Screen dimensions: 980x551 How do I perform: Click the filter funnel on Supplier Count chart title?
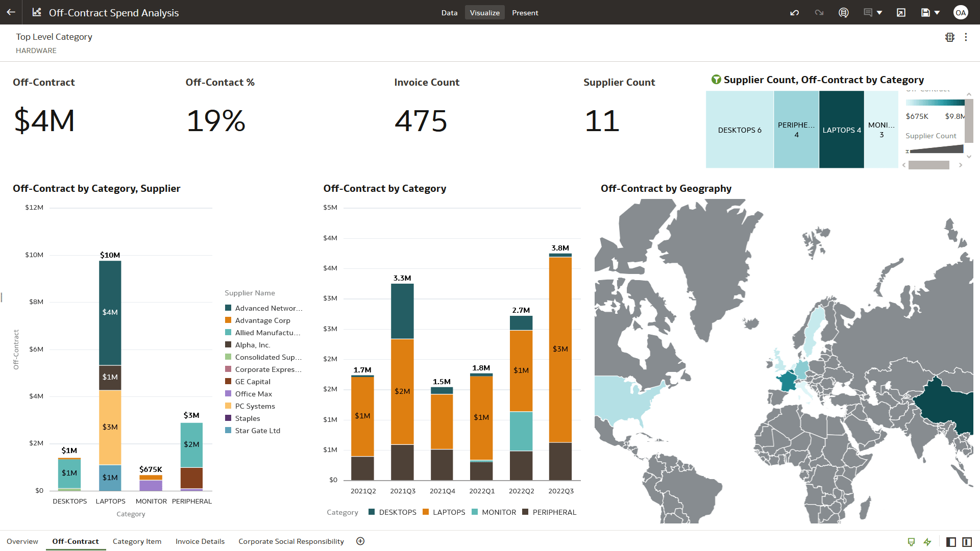point(717,80)
